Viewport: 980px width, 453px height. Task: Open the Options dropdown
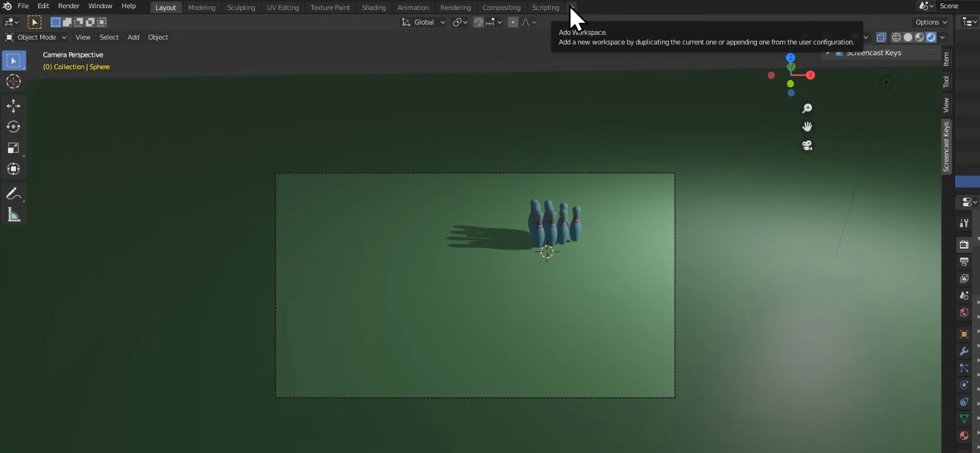[x=931, y=22]
